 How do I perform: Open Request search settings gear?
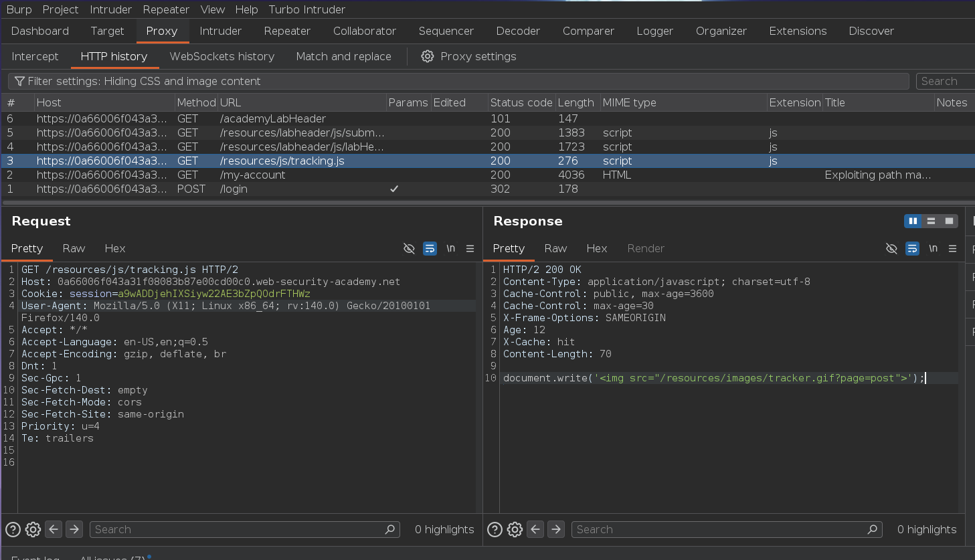tap(33, 529)
